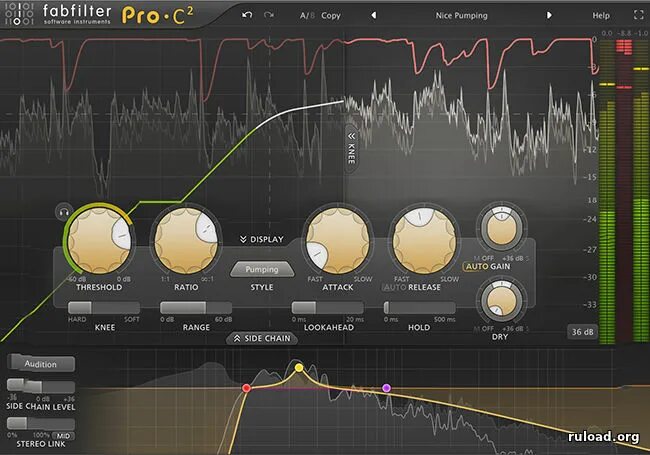650x455 pixels.
Task: Click the Audition button
Action: click(x=41, y=363)
